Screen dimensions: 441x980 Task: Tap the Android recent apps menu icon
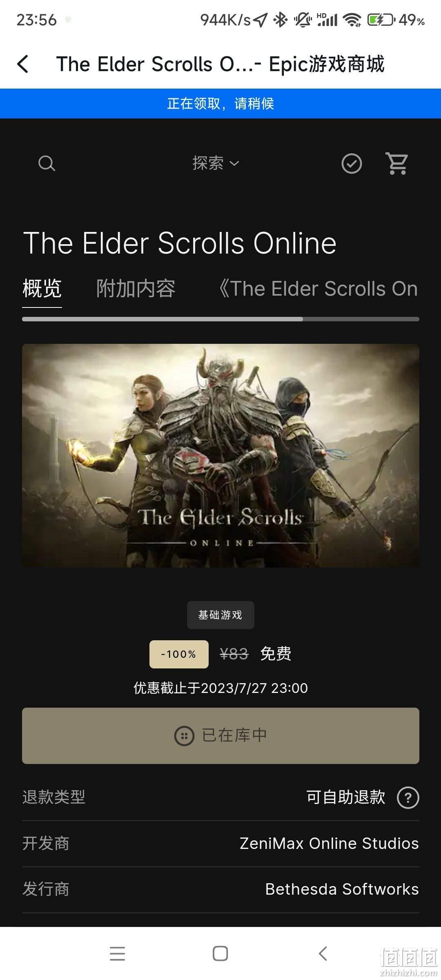118,954
